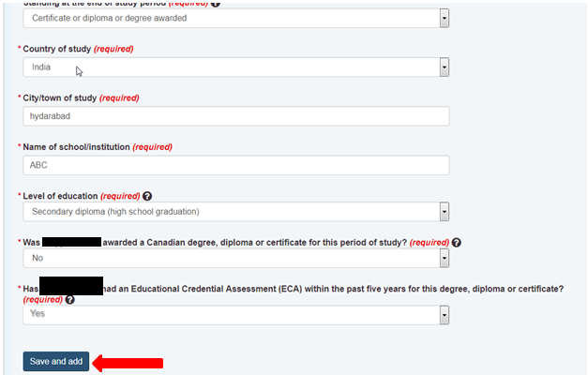Screen dimensions: 588x375
Task: Click the Country of study label
Action: (57, 49)
